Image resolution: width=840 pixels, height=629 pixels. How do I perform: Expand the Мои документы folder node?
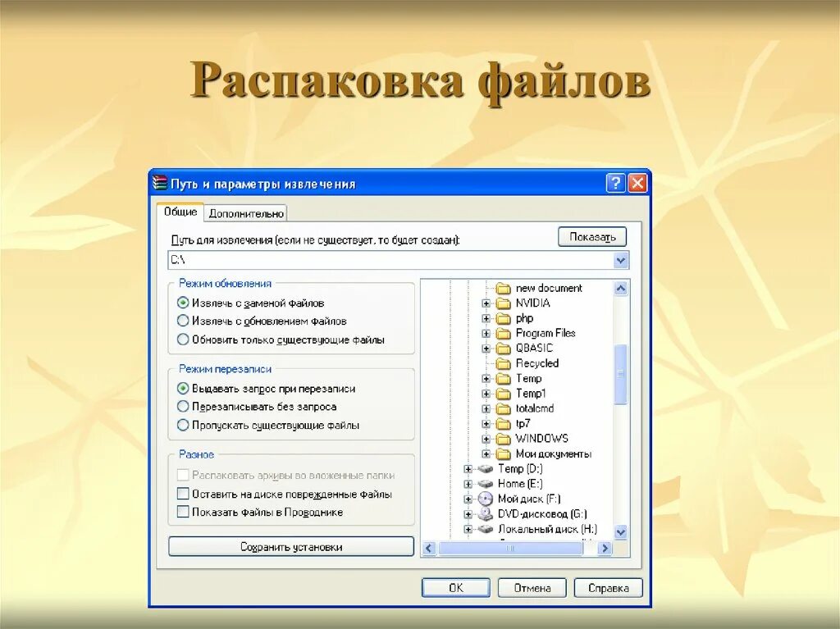point(486,454)
